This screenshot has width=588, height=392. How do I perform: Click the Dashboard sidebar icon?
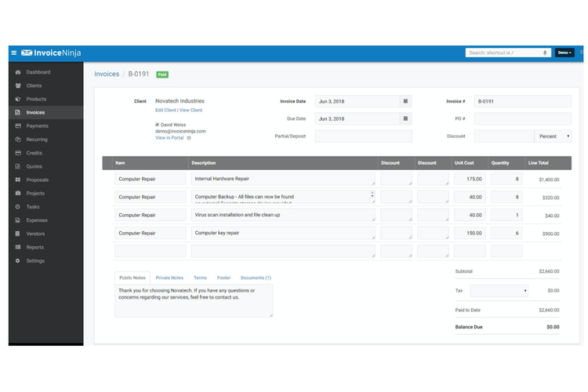coord(17,72)
